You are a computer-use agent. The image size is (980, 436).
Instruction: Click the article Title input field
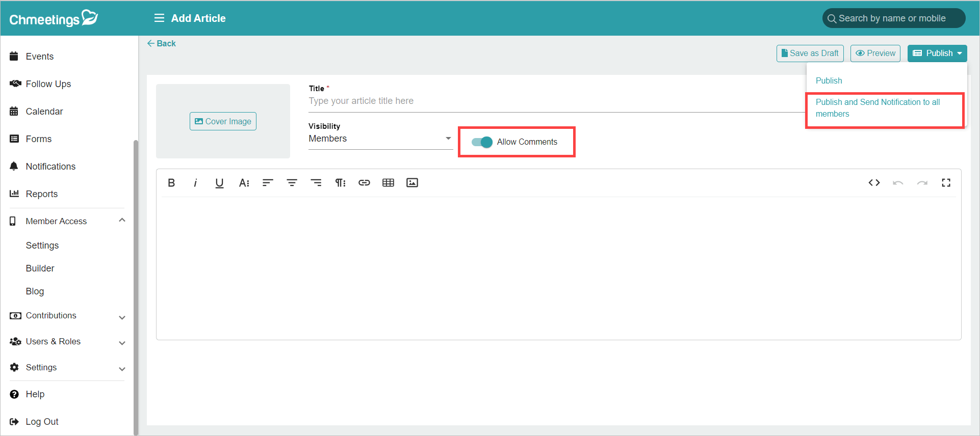pos(556,101)
